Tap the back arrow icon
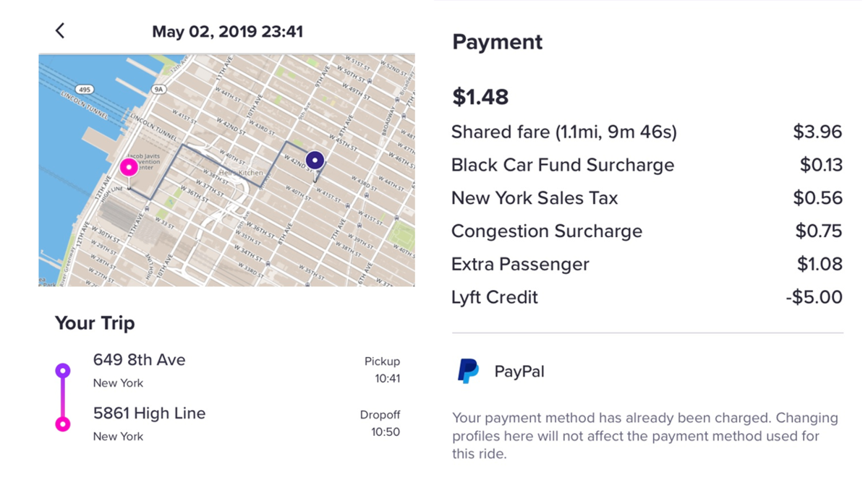Viewport: 868px width, 488px height. (60, 30)
